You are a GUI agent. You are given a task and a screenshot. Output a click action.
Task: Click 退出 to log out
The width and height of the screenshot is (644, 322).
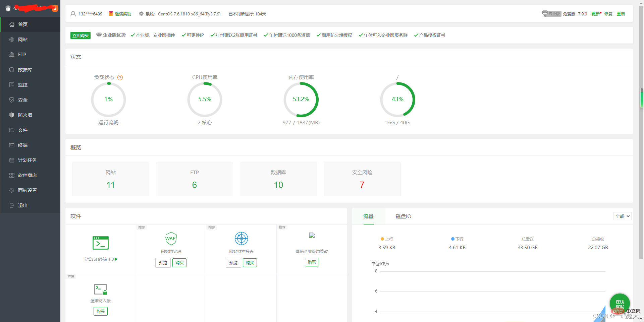click(30, 205)
